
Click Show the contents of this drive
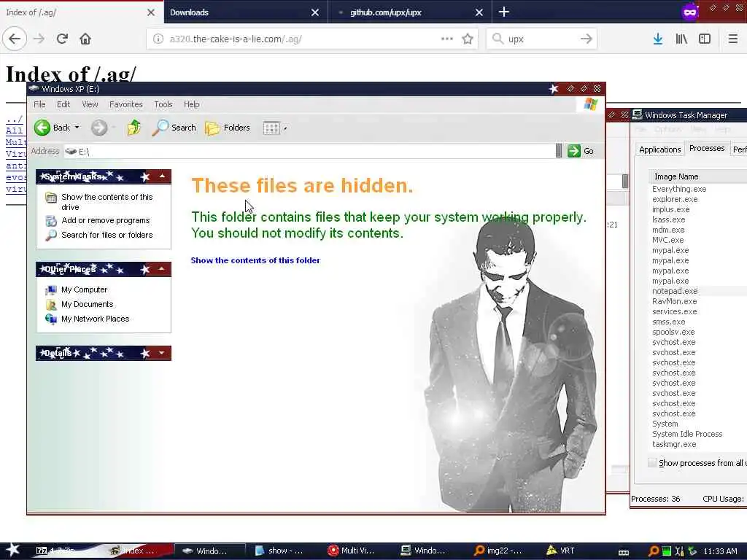pyautogui.click(x=107, y=202)
